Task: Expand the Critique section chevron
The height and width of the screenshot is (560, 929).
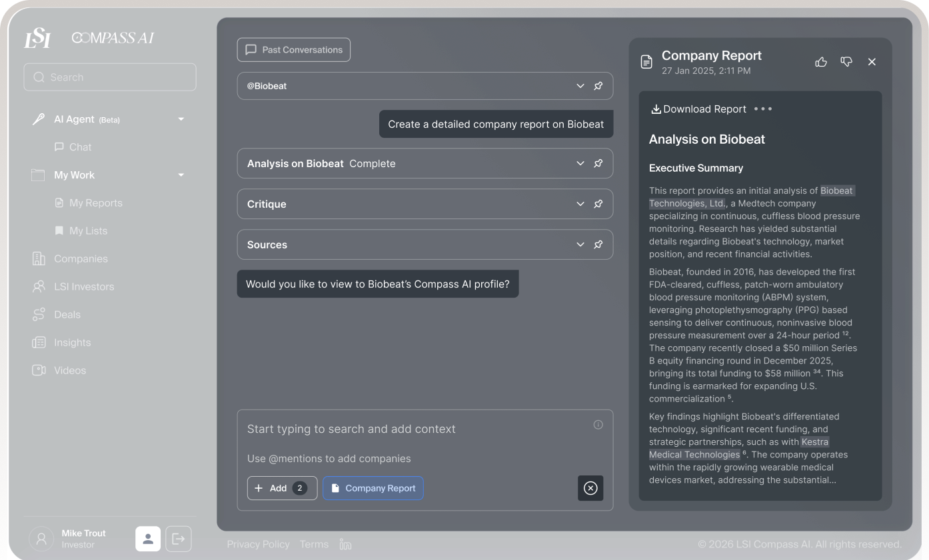Action: pyautogui.click(x=580, y=204)
